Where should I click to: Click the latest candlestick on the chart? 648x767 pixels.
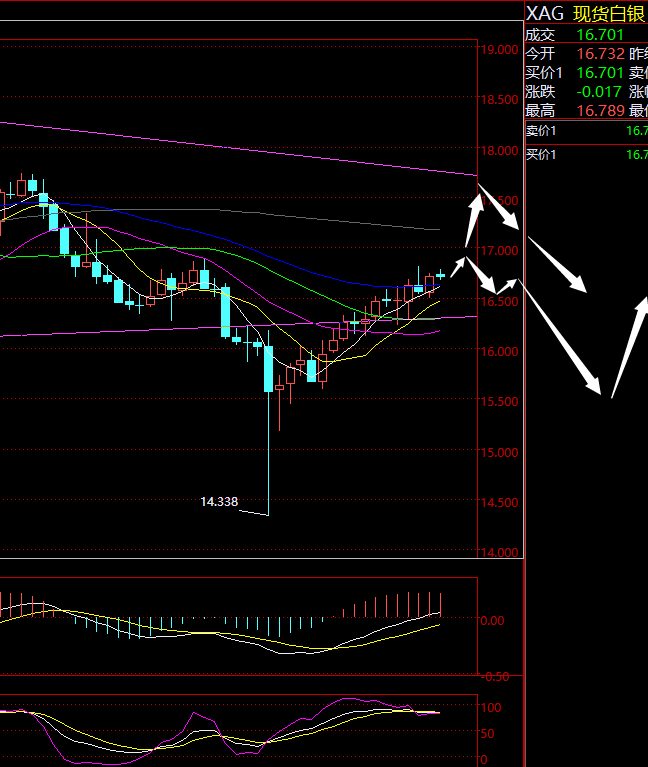point(441,275)
